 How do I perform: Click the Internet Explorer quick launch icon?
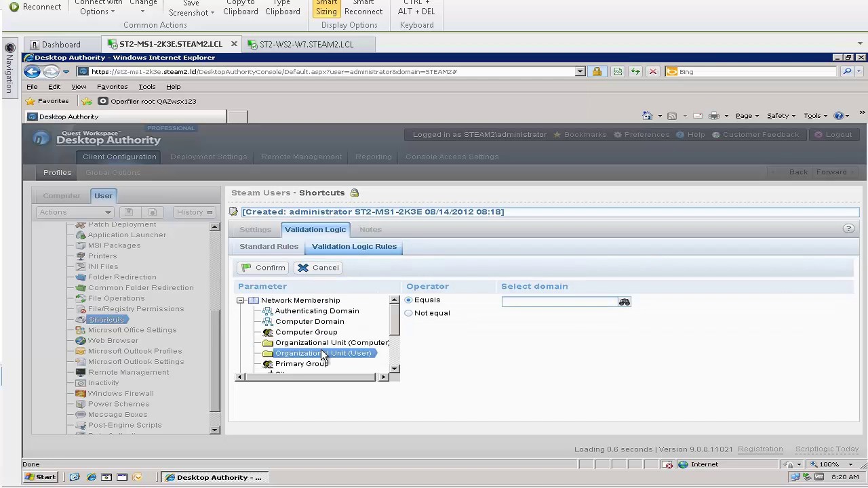point(91,477)
